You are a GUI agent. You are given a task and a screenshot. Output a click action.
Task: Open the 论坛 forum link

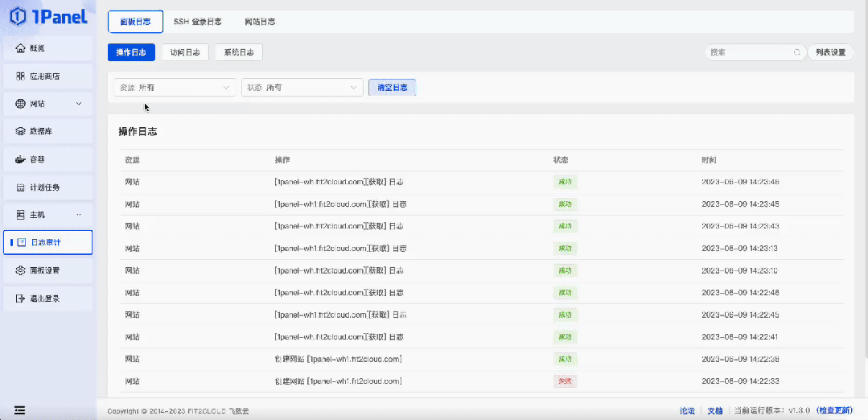[x=687, y=410]
